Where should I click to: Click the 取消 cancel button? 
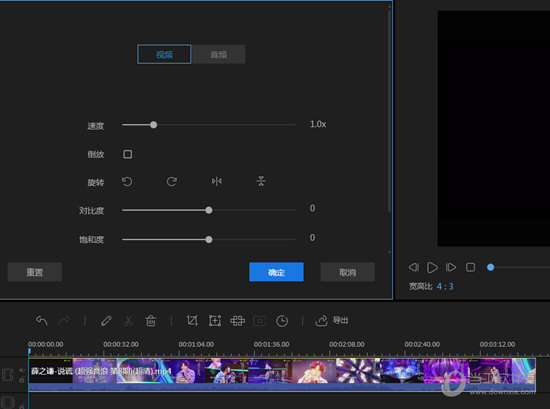pos(348,272)
